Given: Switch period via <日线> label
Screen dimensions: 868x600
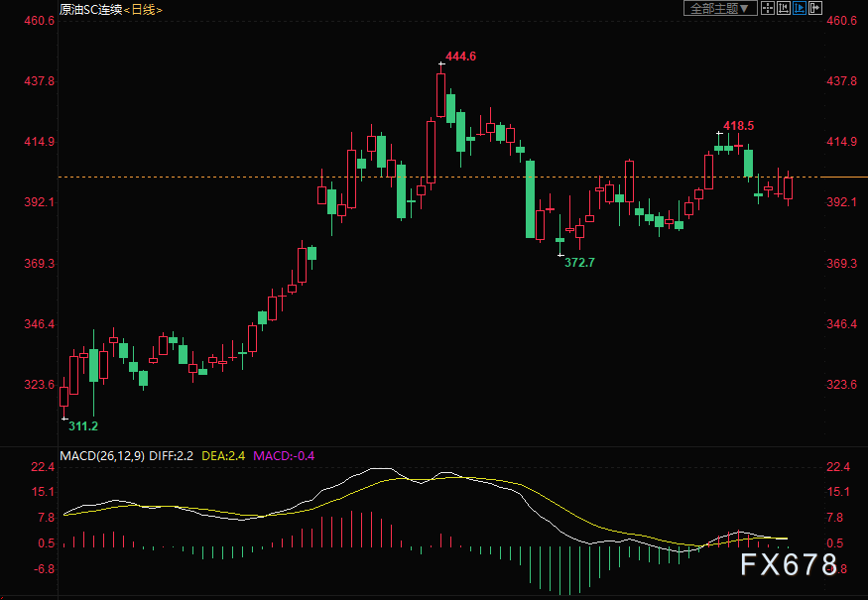Looking at the screenshot, I should click(141, 9).
